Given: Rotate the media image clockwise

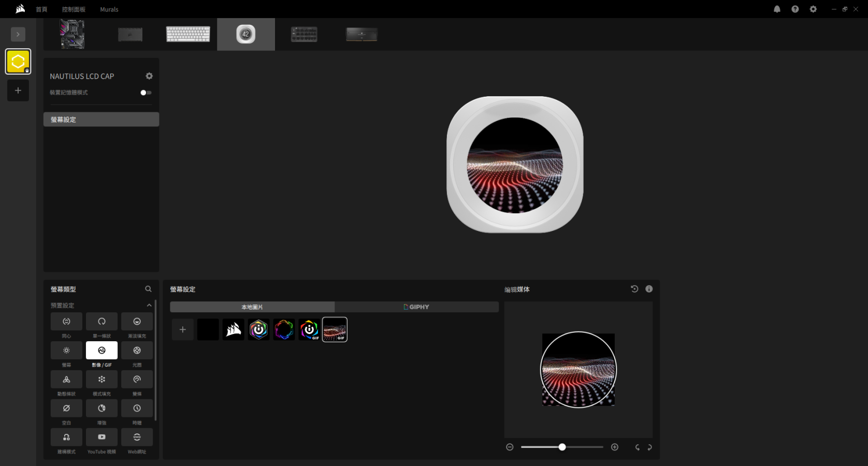Looking at the screenshot, I should [x=650, y=447].
